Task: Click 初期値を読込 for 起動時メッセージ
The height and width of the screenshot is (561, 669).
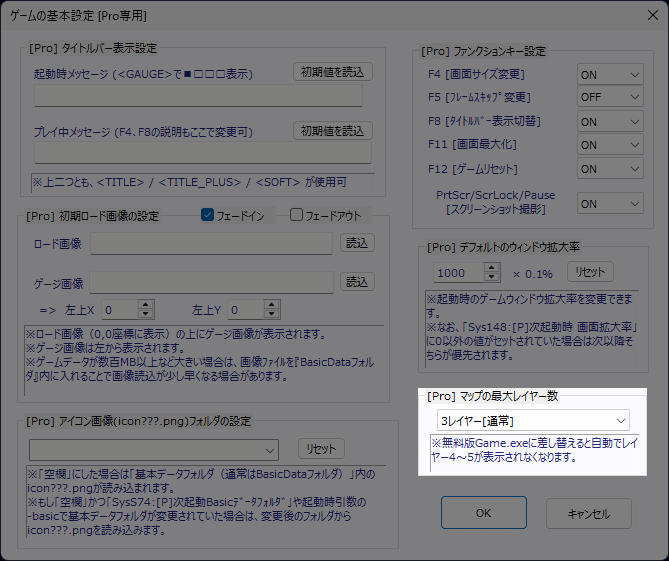Action: [332, 72]
